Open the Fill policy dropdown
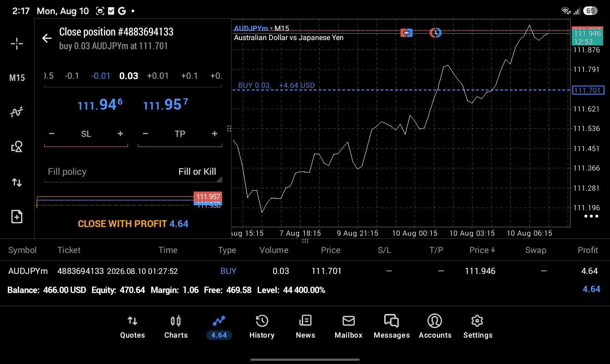 133,172
